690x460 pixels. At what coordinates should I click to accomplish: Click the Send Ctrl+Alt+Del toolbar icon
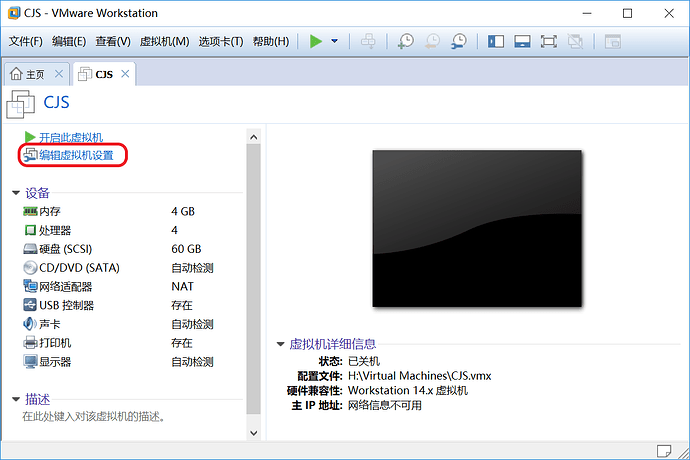pos(368,41)
